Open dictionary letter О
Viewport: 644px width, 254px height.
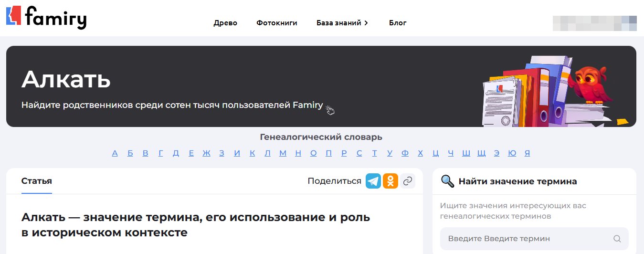click(x=314, y=153)
